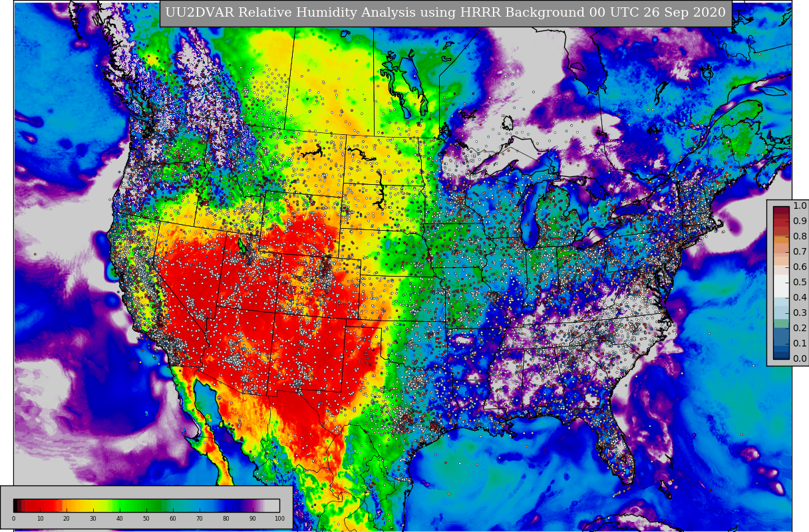This screenshot has height=532, width=809.
Task: Click the 10 tick on humidity colorbar
Action: click(x=40, y=519)
